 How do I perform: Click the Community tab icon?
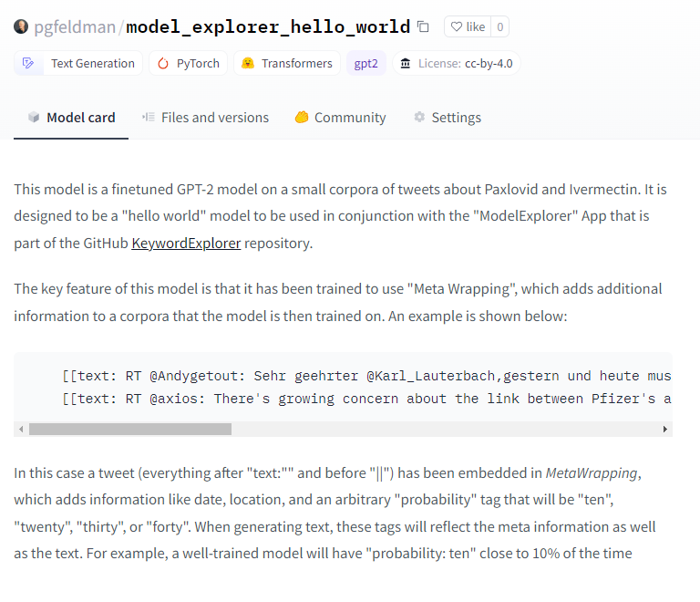(302, 117)
